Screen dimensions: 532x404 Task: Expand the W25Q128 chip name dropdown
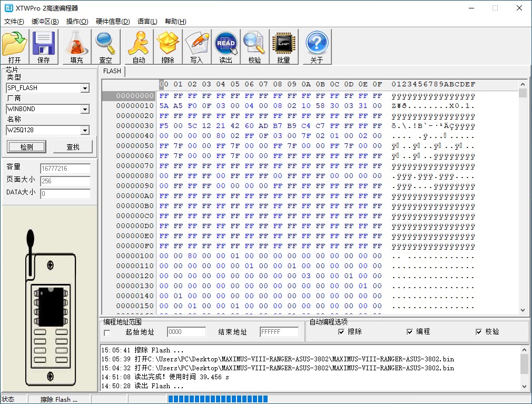[85, 131]
